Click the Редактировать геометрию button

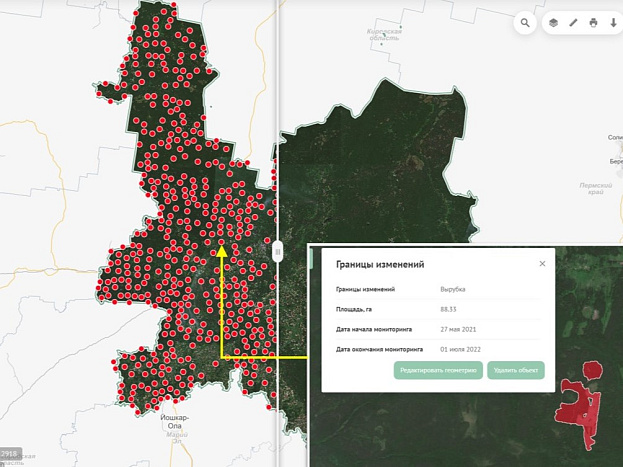438,370
